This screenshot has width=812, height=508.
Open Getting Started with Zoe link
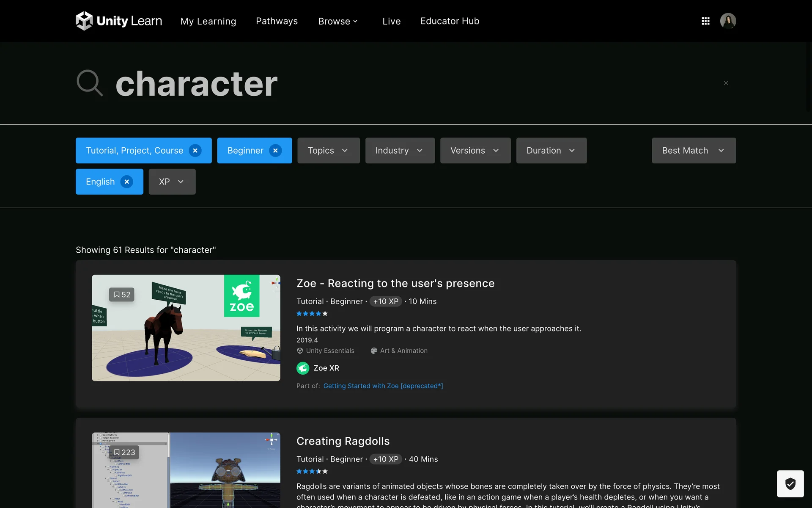[383, 386]
